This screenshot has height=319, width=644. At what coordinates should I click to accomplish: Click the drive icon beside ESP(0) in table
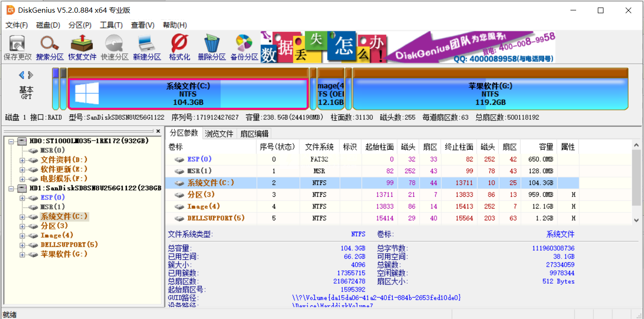[179, 159]
